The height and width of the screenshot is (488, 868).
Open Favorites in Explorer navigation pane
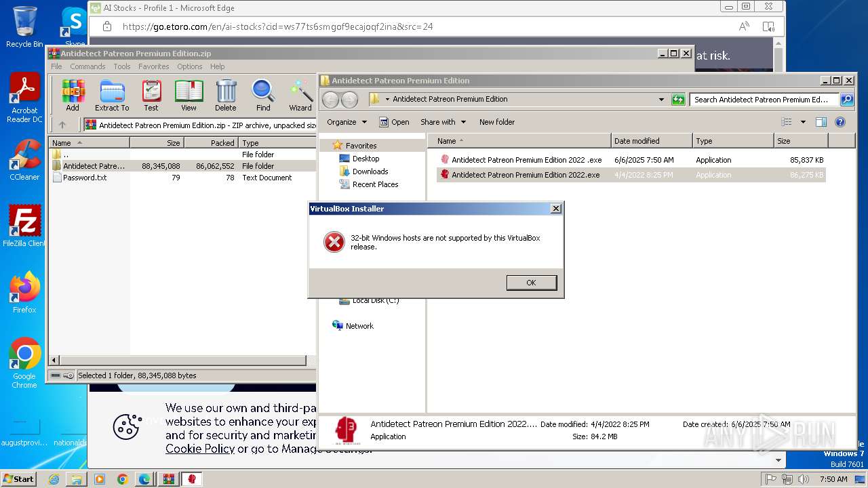pos(361,146)
